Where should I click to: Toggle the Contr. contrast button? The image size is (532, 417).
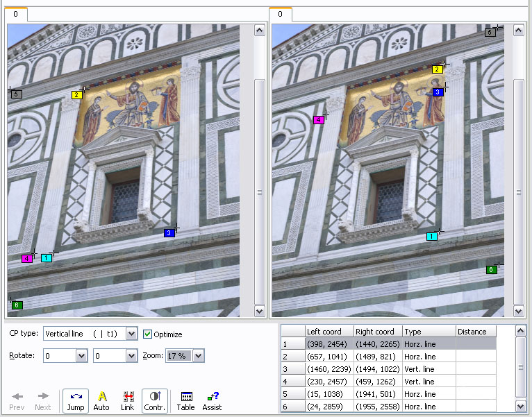pyautogui.click(x=154, y=401)
